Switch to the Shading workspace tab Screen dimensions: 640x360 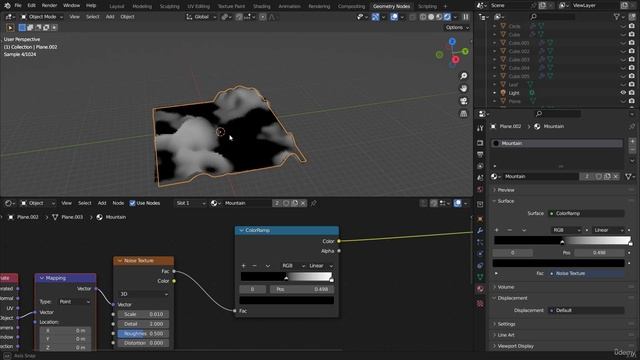(262, 6)
